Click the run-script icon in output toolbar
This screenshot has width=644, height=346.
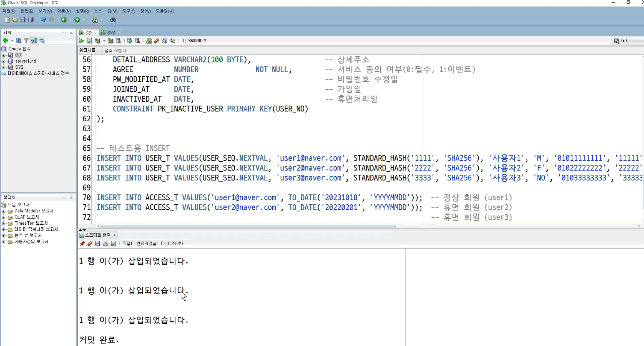pyautogui.click(x=113, y=243)
